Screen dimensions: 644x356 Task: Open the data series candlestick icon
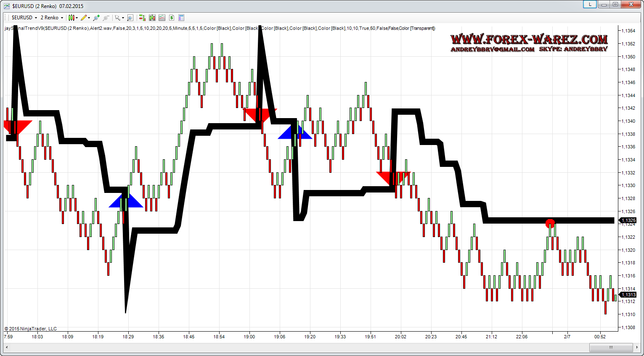coord(152,18)
